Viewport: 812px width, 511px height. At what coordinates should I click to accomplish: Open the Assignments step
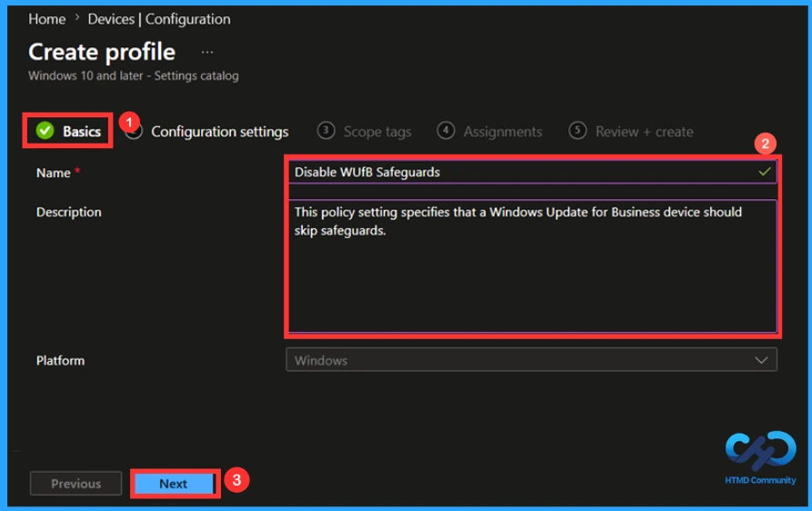[x=489, y=132]
